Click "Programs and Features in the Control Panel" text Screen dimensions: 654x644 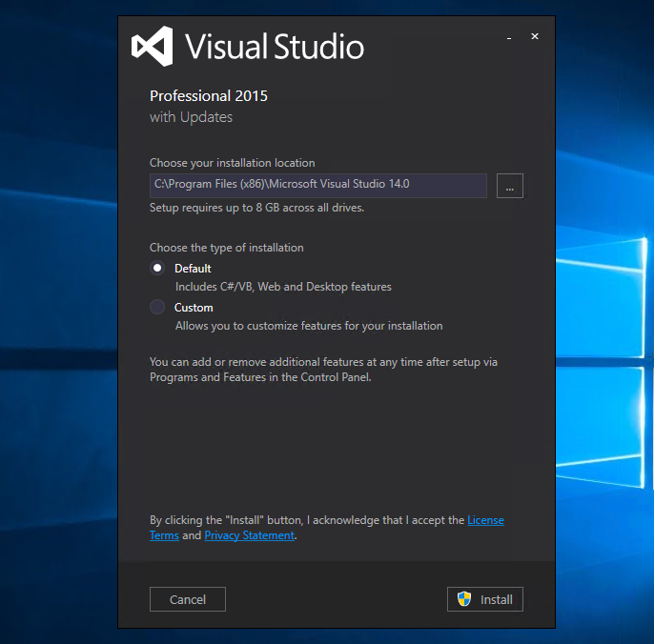pos(260,377)
